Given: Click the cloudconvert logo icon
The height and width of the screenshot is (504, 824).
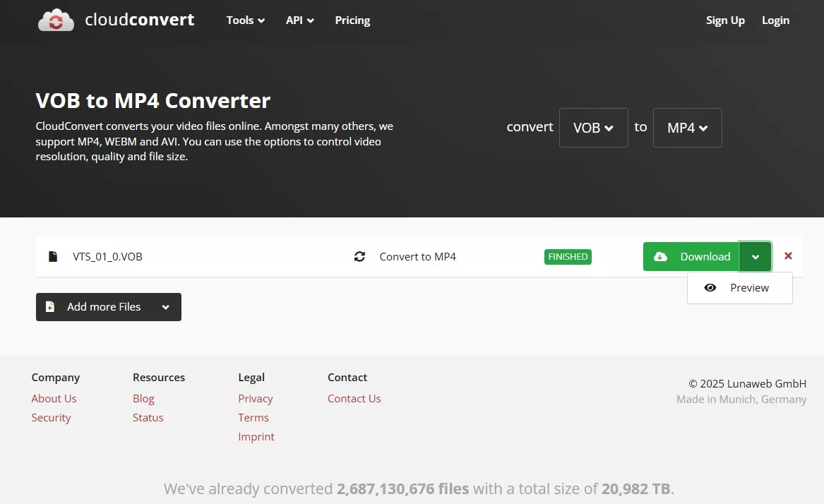Looking at the screenshot, I should click(55, 20).
